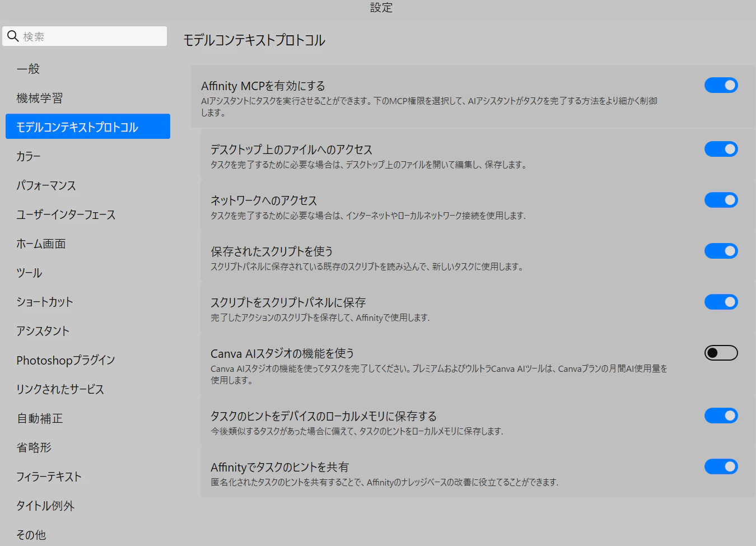Click the 設定 window title
The width and height of the screenshot is (756, 546).
(381, 7)
